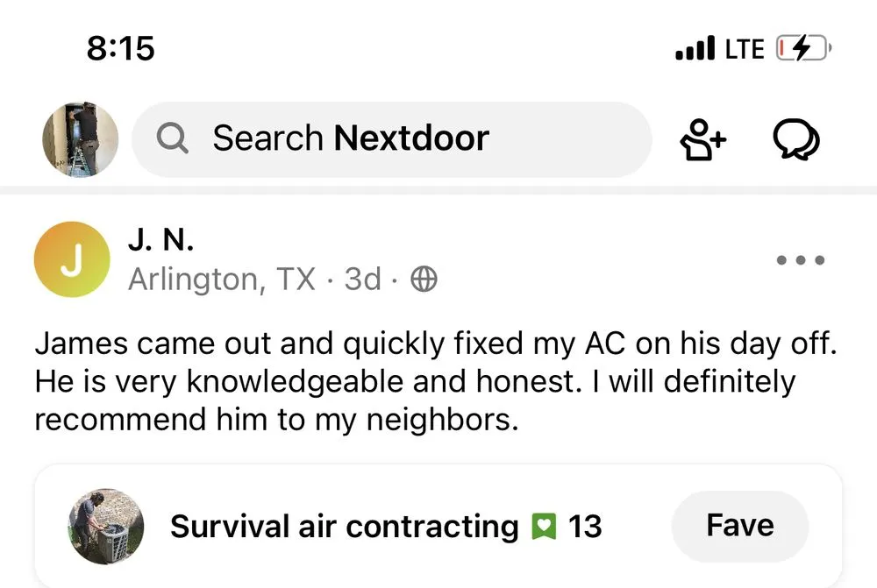This screenshot has height=588, width=877.
Task: Tap the green fave badge icon
Action: click(544, 527)
